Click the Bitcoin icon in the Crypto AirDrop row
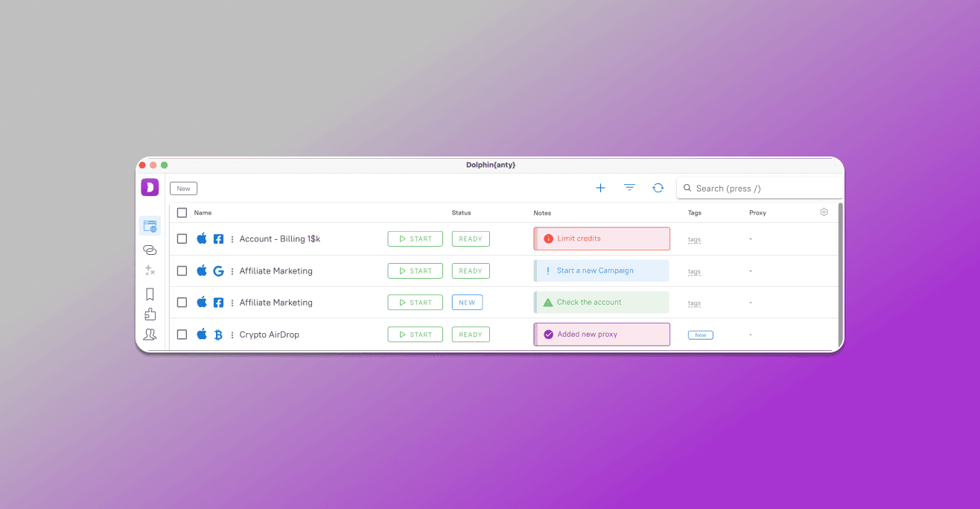 click(218, 335)
